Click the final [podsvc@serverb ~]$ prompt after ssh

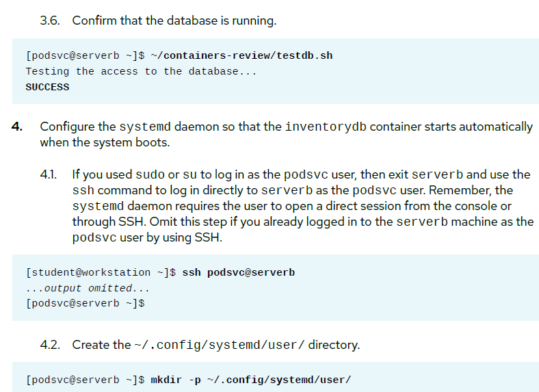click(86, 304)
